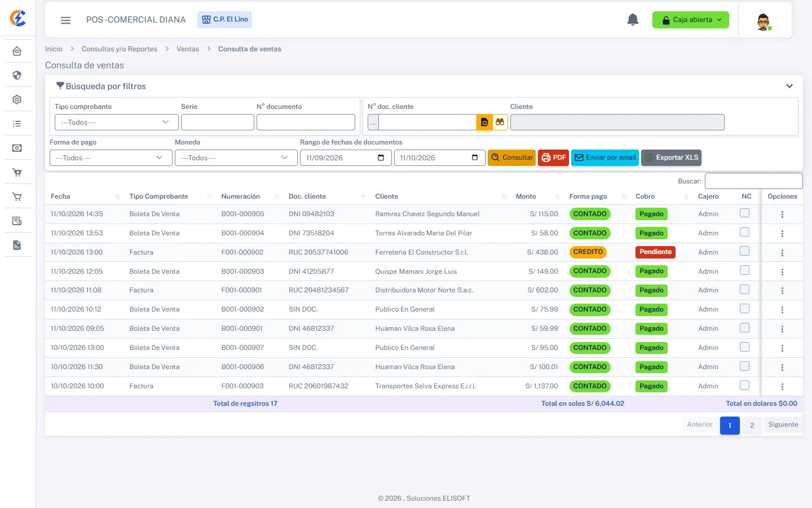Click the cart with plus icon

17,173
